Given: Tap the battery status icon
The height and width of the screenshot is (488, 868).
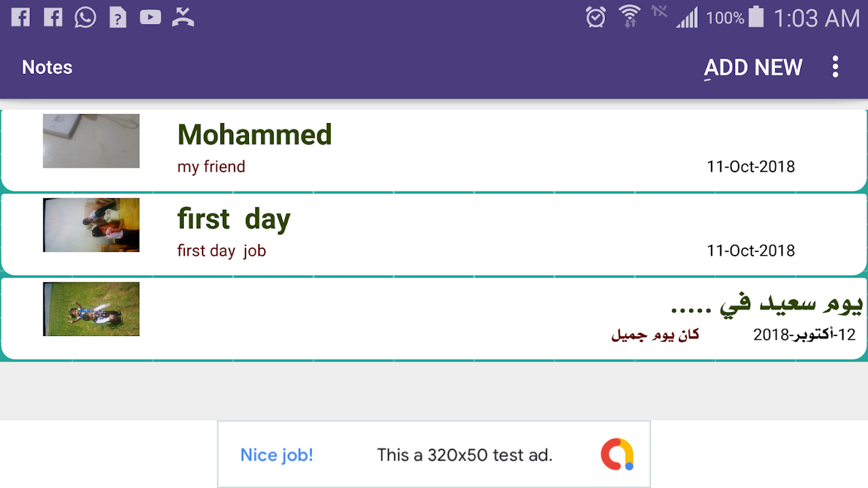Looking at the screenshot, I should click(x=756, y=17).
